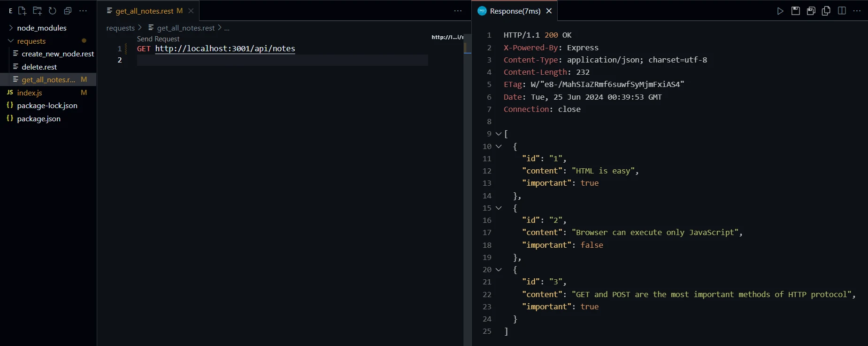Click the X-Powered-By header line
The image size is (868, 346).
pos(551,47)
